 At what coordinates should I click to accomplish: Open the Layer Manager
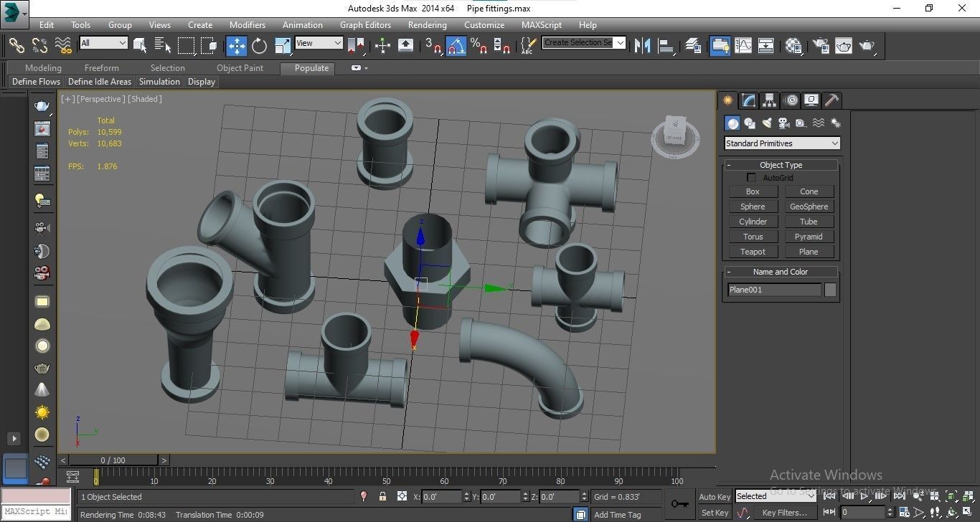[x=693, y=45]
